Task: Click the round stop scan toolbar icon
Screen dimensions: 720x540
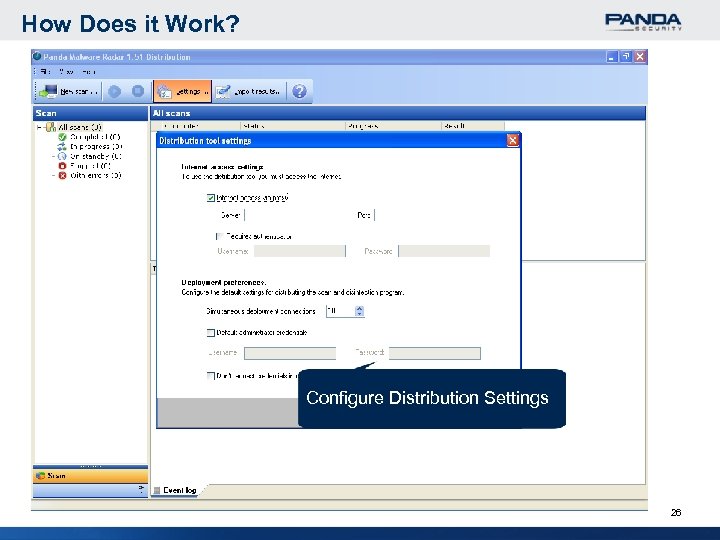Action: pos(138,91)
